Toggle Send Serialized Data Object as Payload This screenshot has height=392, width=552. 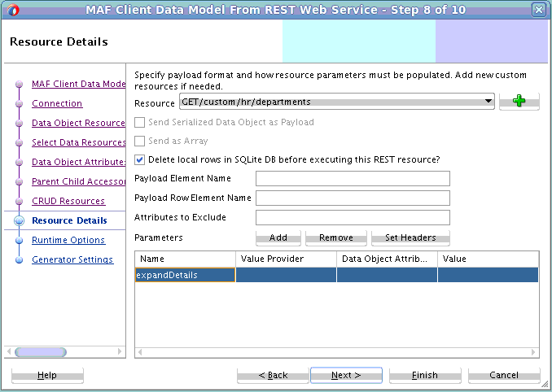point(140,122)
